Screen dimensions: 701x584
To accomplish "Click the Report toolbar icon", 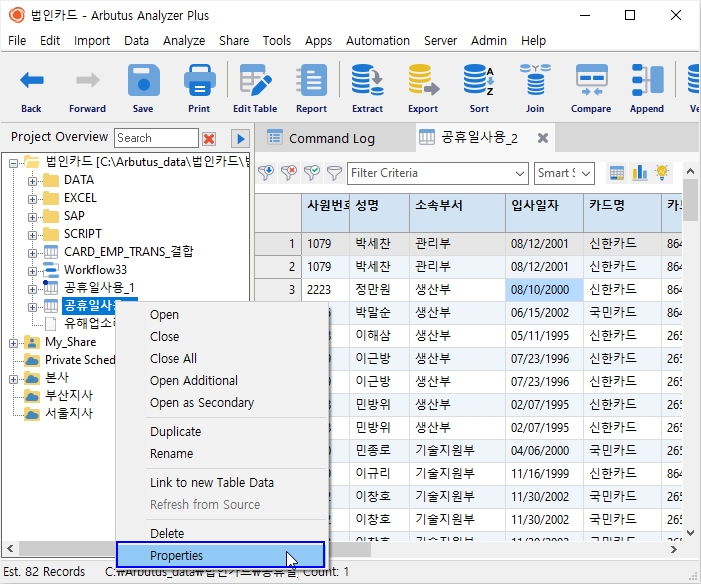I will [x=311, y=80].
